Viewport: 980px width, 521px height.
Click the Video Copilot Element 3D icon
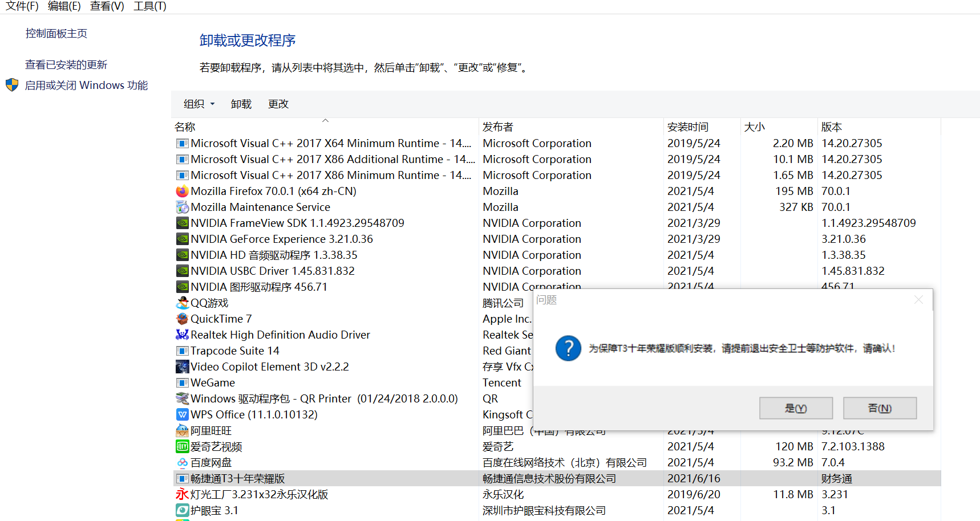[182, 367]
